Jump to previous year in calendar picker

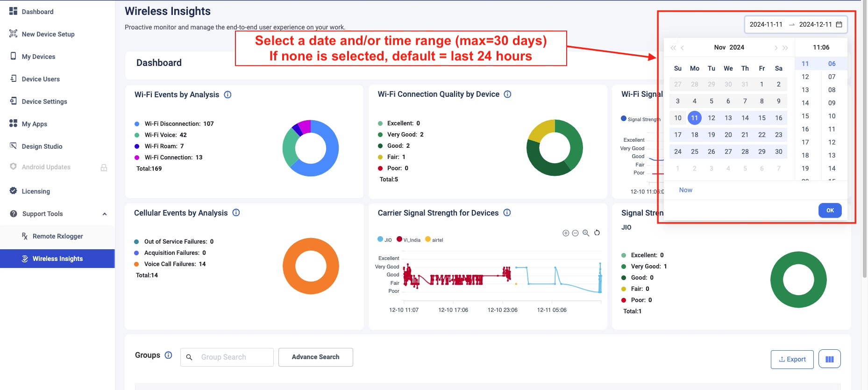673,48
